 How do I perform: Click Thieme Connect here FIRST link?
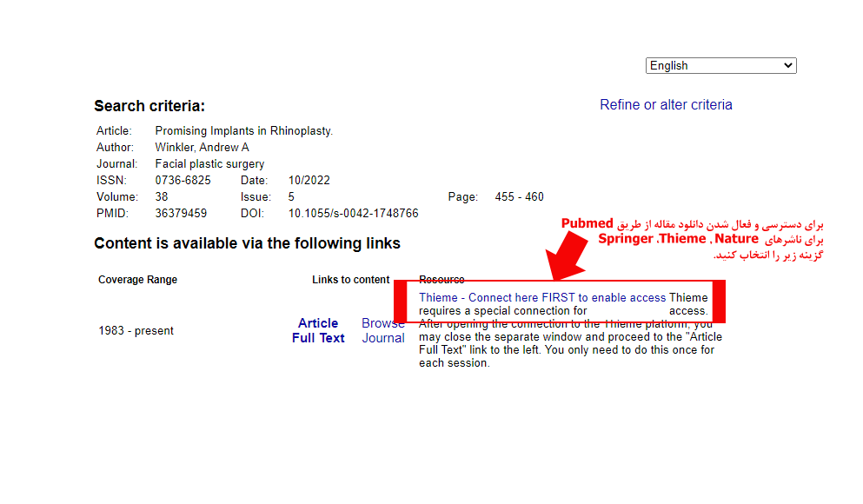tap(542, 297)
